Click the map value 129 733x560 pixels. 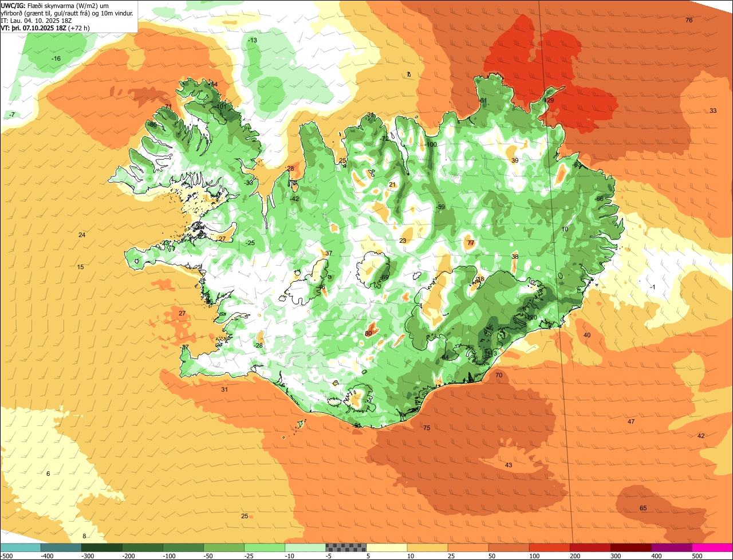(x=549, y=100)
